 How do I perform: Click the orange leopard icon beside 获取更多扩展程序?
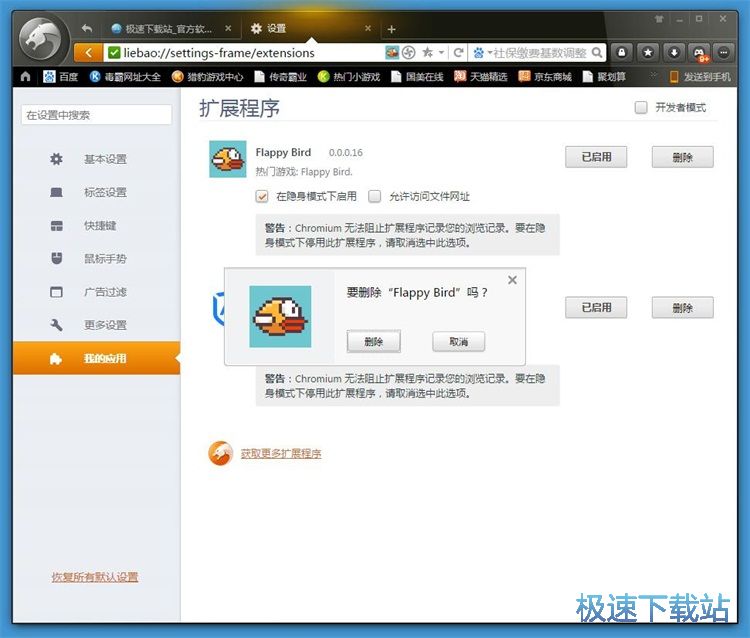221,453
